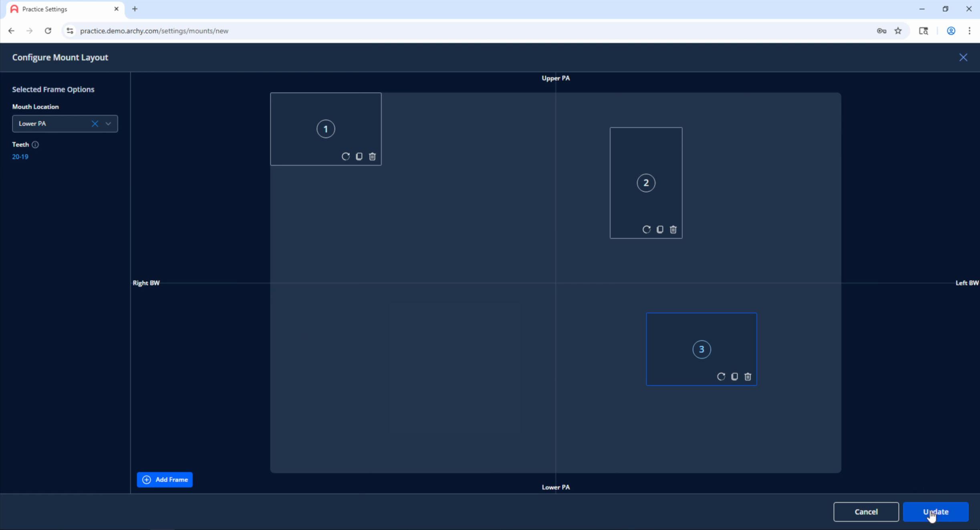Duplicate frame 1 with the copy icon
This screenshot has height=530, width=980.
tap(359, 156)
